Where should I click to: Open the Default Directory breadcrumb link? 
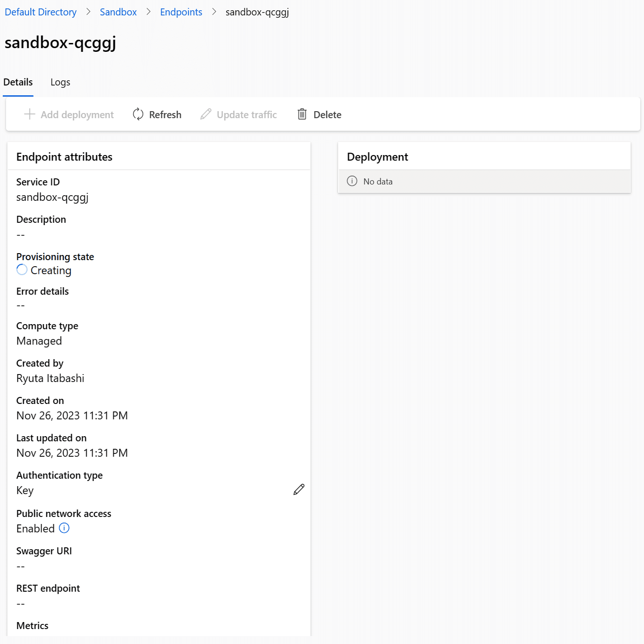pyautogui.click(x=41, y=12)
